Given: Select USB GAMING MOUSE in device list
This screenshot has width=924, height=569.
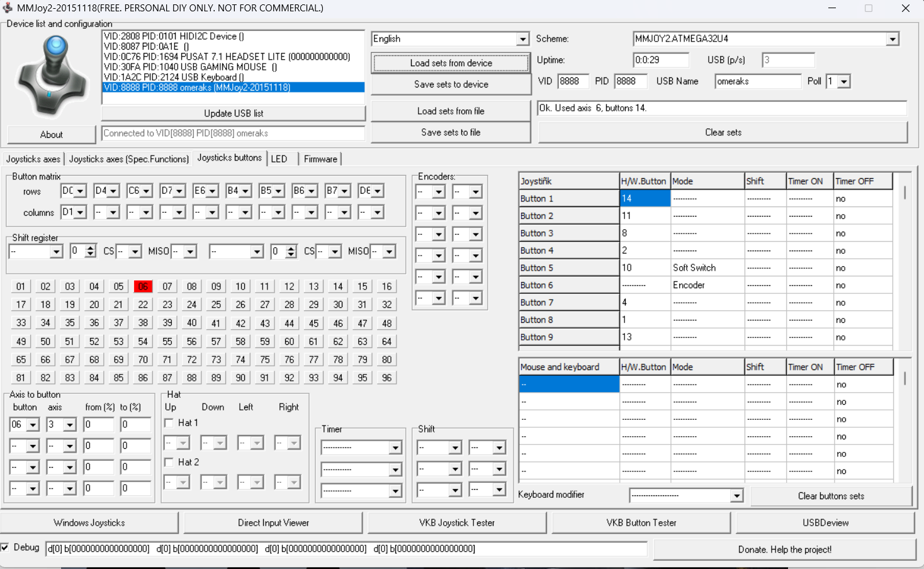Looking at the screenshot, I should 190,67.
